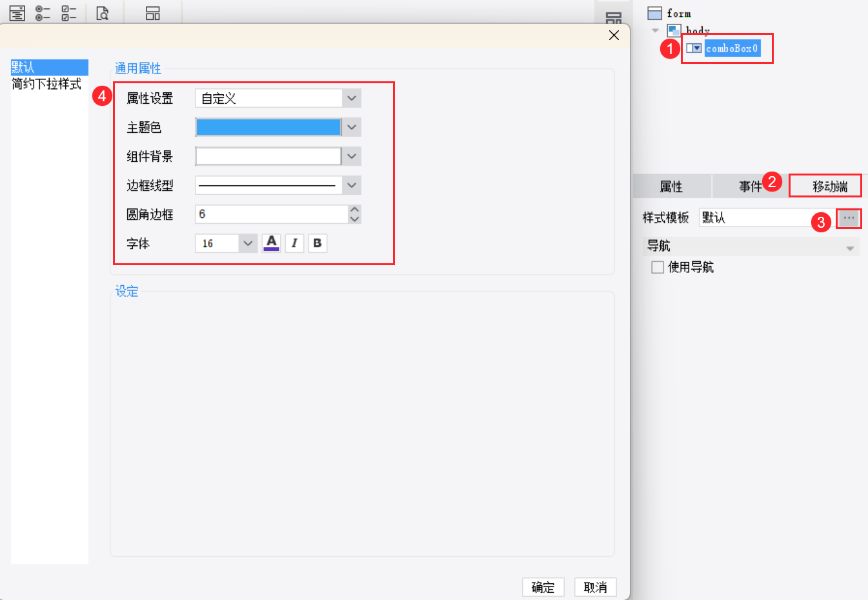This screenshot has height=600, width=868.
Task: Select the form node in tree
Action: point(679,13)
